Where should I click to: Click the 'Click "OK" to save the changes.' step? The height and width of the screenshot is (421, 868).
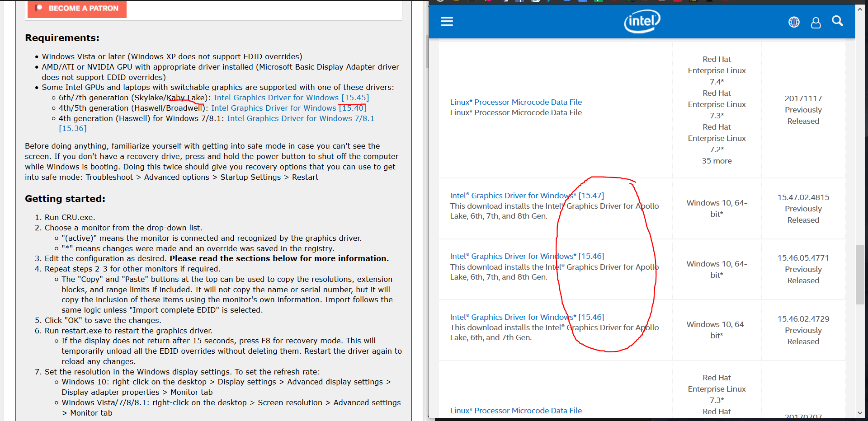tap(103, 320)
